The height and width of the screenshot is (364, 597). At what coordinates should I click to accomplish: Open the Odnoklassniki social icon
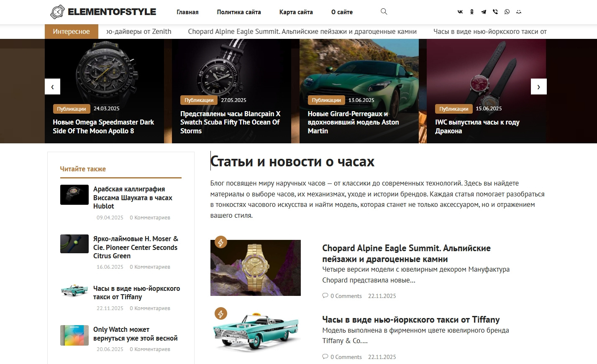click(x=472, y=12)
